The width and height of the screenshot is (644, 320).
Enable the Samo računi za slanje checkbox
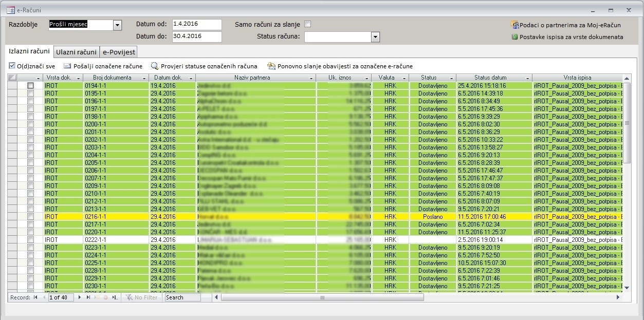point(308,24)
